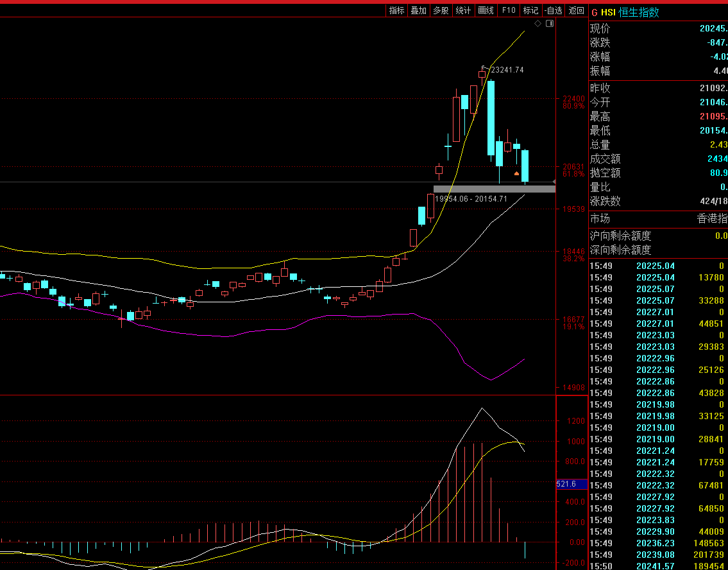The height and width of the screenshot is (570, 728).
Task: Toggle the side panel layout icon
Action: pyautogui.click(x=549, y=24)
